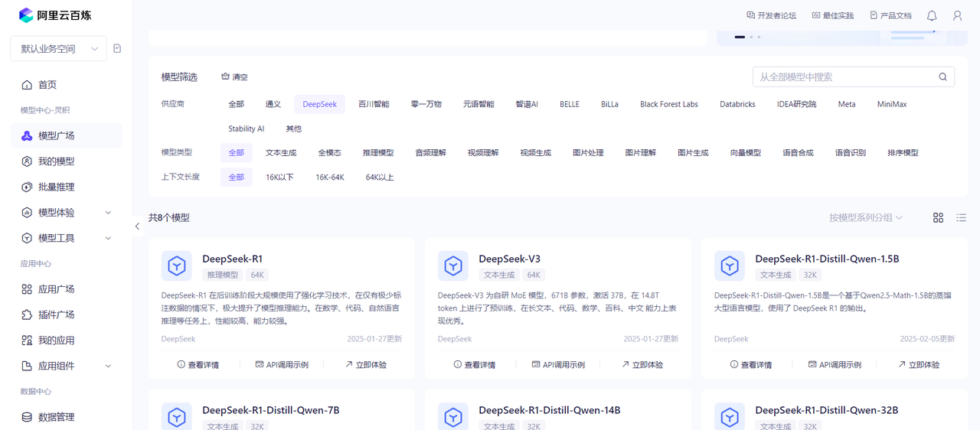The height and width of the screenshot is (430, 980).
Task: Click the document icon beside 默认业务空间
Action: tap(117, 48)
